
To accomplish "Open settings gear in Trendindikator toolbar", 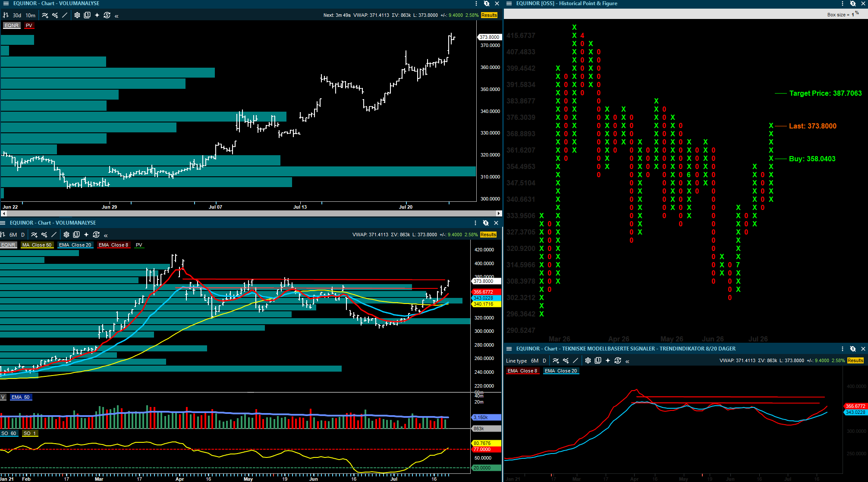I will (588, 360).
